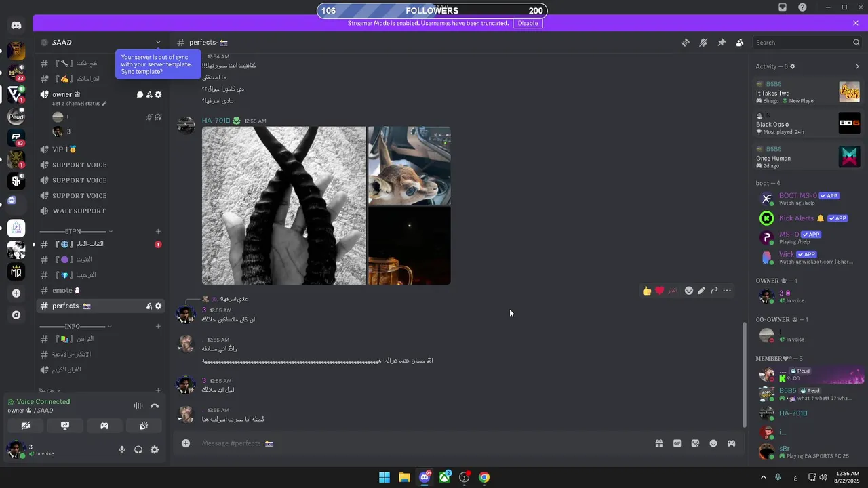Image resolution: width=868 pixels, height=488 pixels.
Task: Open the It Takes Two activity card
Action: tap(808, 92)
